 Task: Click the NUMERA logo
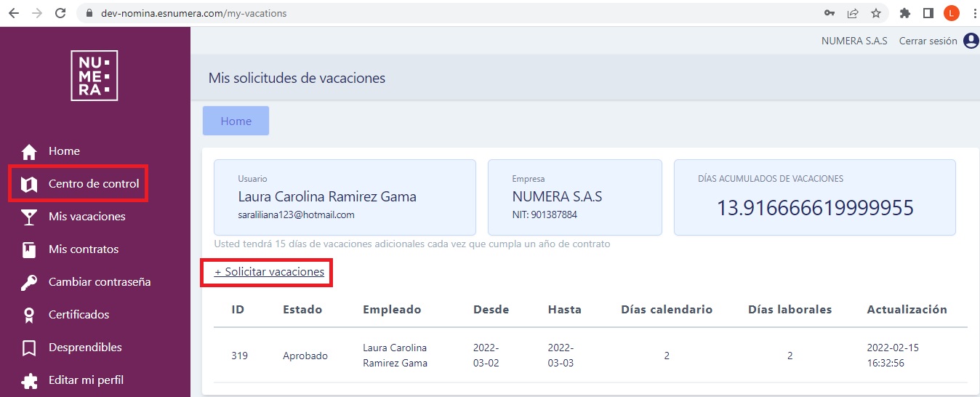pyautogui.click(x=95, y=76)
